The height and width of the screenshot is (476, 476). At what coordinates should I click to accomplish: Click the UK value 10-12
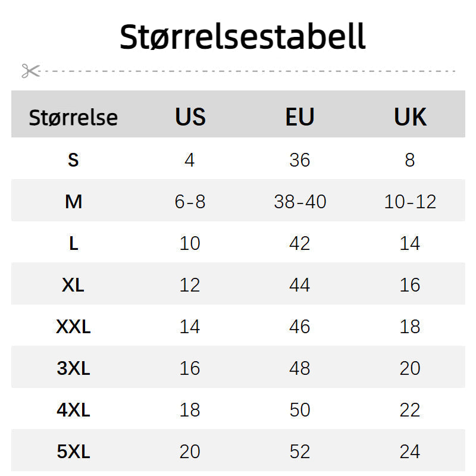coord(410,202)
